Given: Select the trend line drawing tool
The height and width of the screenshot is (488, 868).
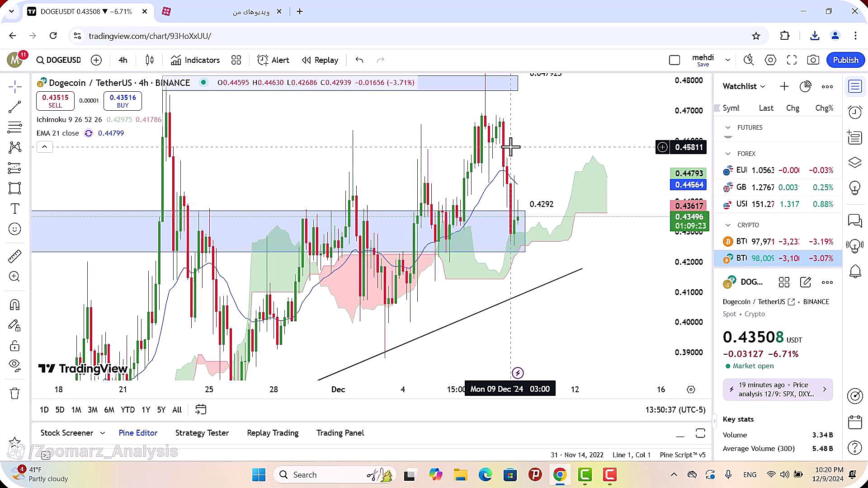Looking at the screenshot, I should 14,107.
